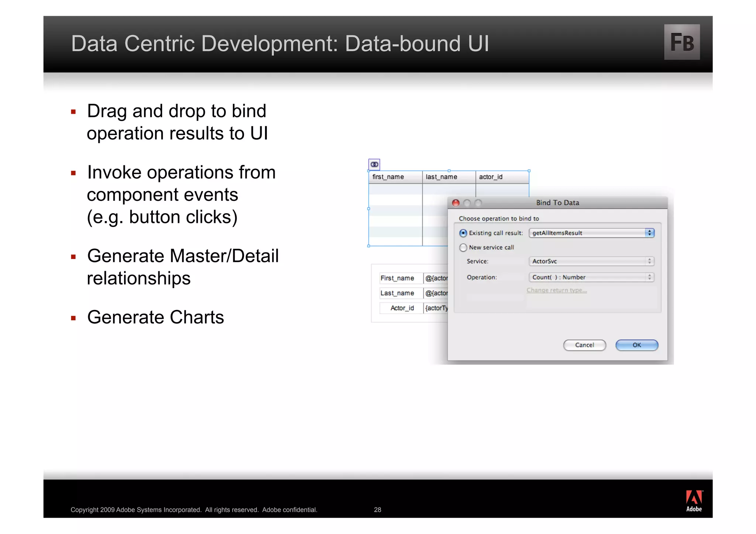Click the Change return type link

[557, 290]
